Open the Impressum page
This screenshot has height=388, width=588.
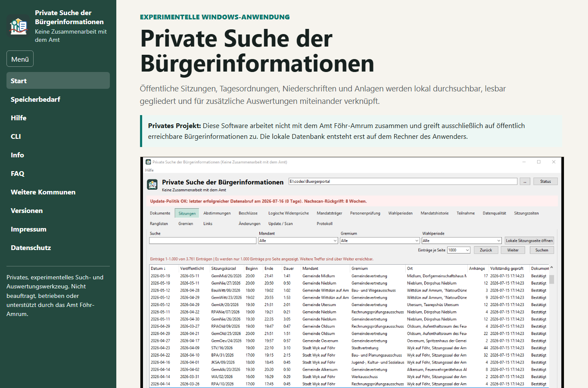click(58, 229)
